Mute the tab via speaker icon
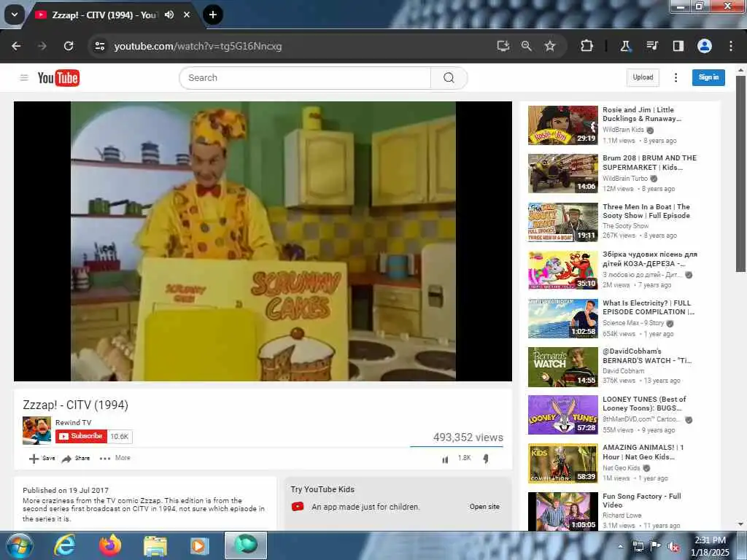 point(169,15)
